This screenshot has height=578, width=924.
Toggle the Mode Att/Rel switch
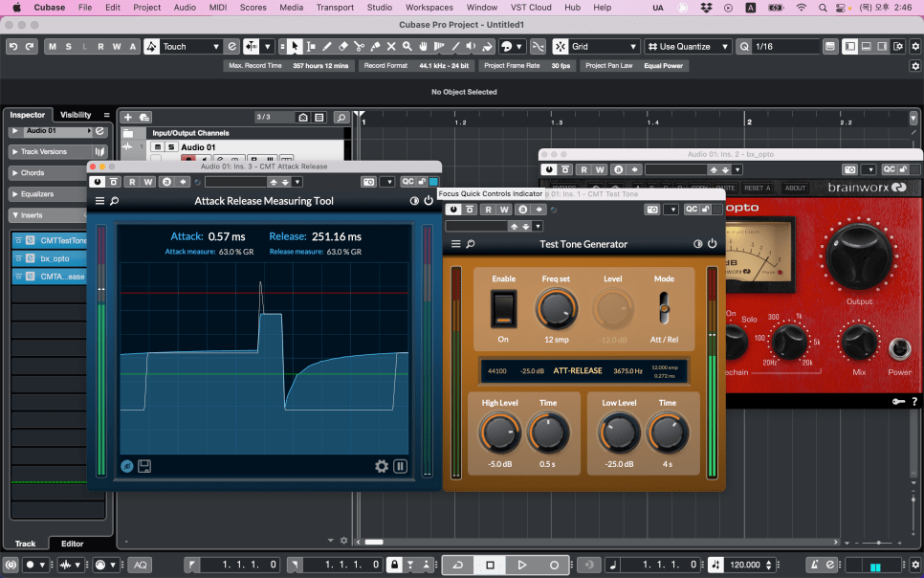[x=663, y=308]
